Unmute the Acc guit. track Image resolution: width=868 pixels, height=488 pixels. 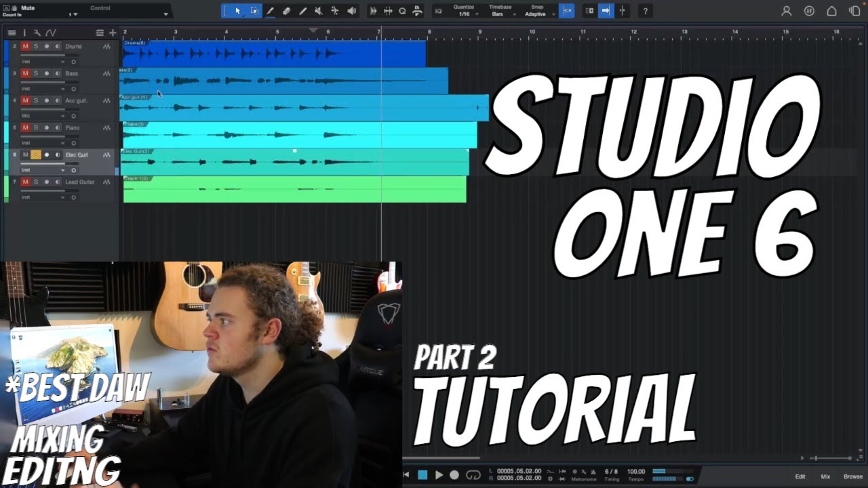coord(25,100)
